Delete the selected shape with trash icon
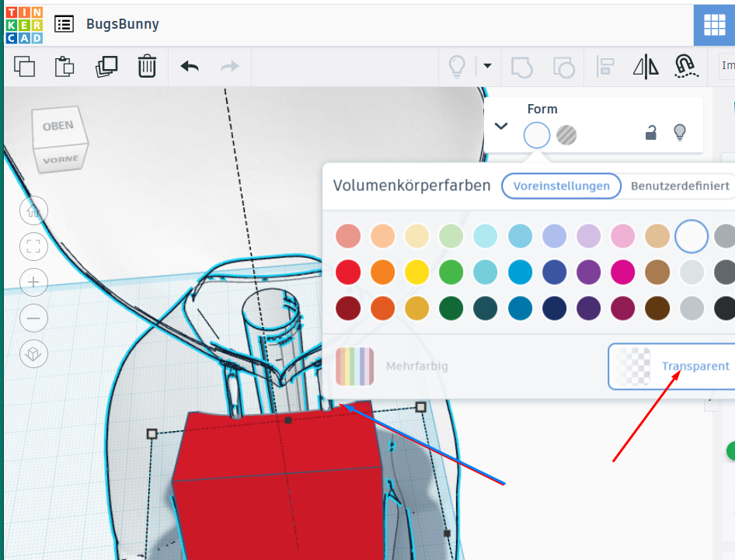735x560 pixels. (x=147, y=66)
